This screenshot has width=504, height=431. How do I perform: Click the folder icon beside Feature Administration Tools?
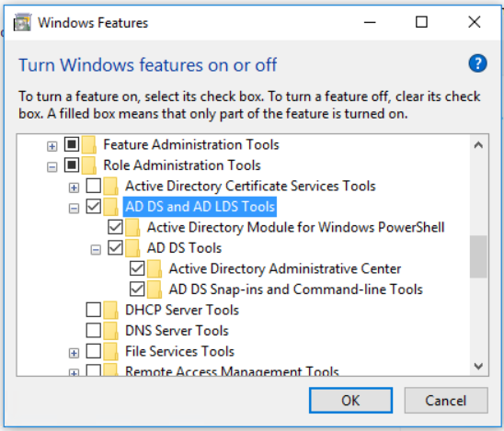coord(89,145)
